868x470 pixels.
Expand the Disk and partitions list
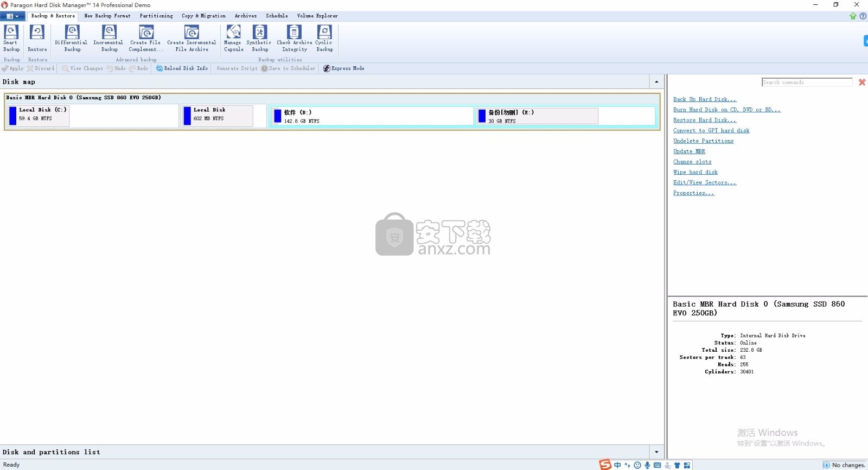(656, 452)
